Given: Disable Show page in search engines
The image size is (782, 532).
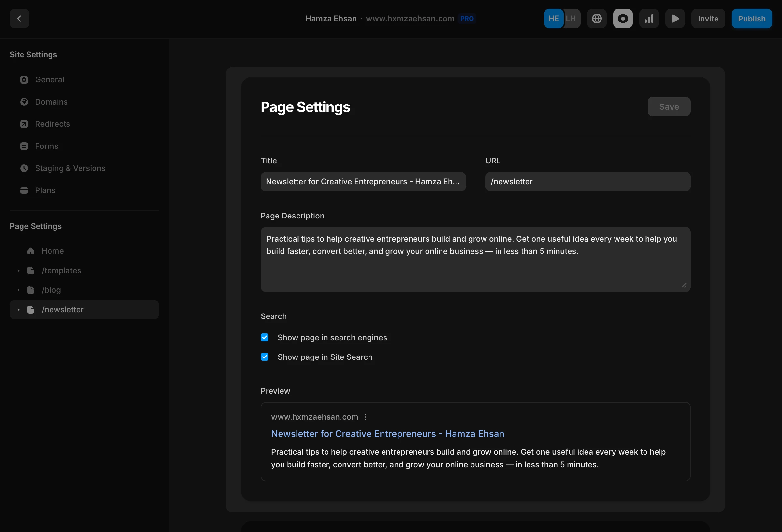Looking at the screenshot, I should pyautogui.click(x=265, y=337).
